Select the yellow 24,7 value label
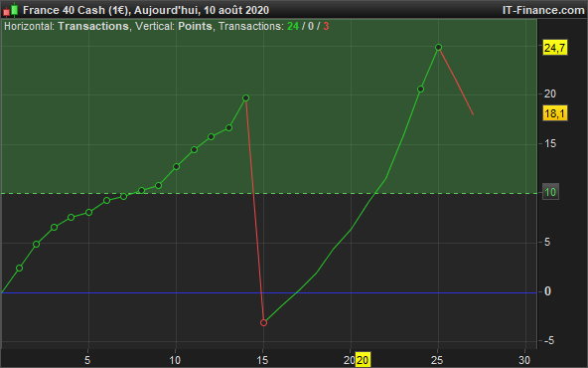The width and height of the screenshot is (588, 368). [x=555, y=48]
